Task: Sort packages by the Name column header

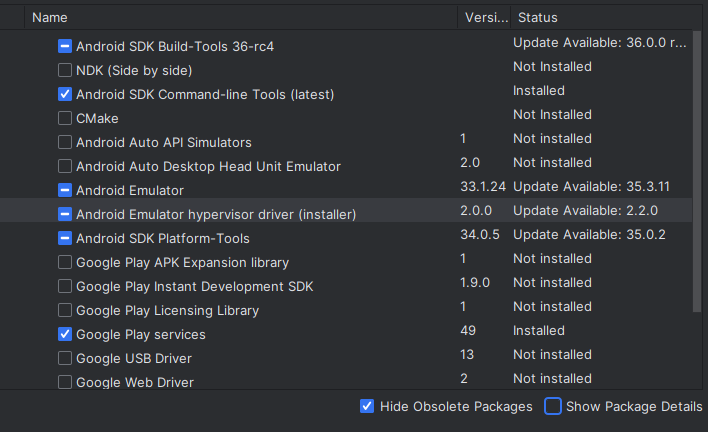Action: [50, 18]
